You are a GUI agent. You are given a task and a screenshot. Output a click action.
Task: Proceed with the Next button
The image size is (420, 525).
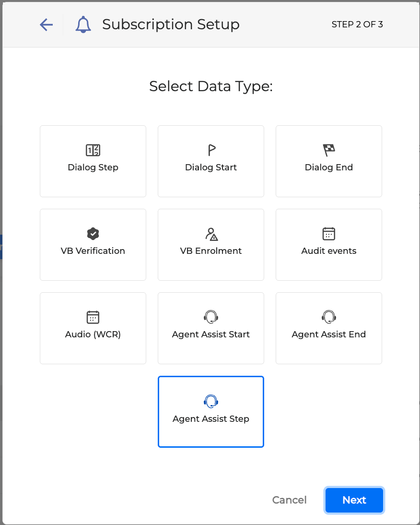tap(354, 500)
